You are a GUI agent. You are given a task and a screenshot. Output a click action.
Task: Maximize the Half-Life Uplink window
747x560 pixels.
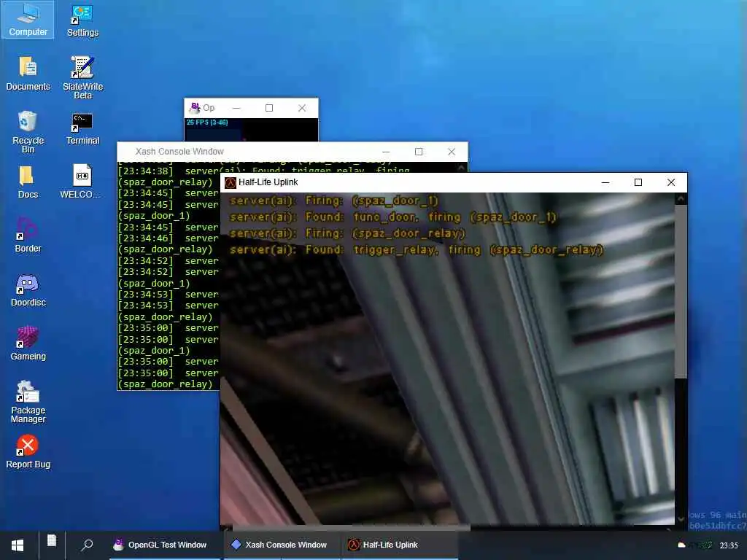pos(638,182)
